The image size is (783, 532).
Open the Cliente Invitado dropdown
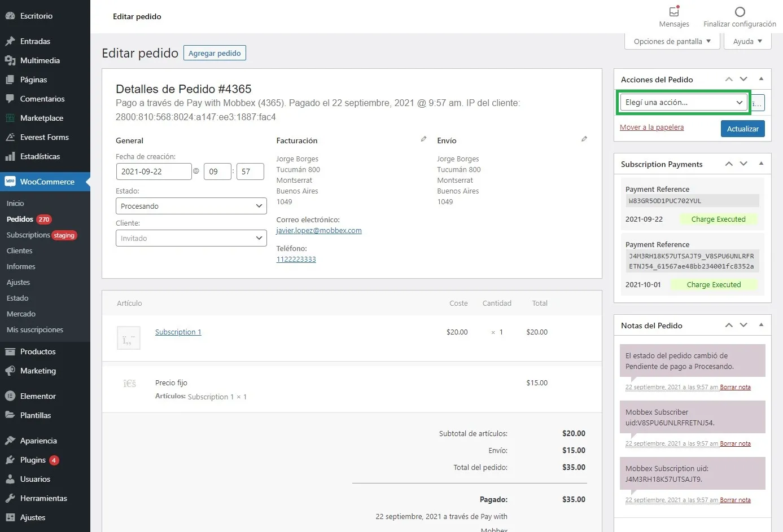[191, 238]
